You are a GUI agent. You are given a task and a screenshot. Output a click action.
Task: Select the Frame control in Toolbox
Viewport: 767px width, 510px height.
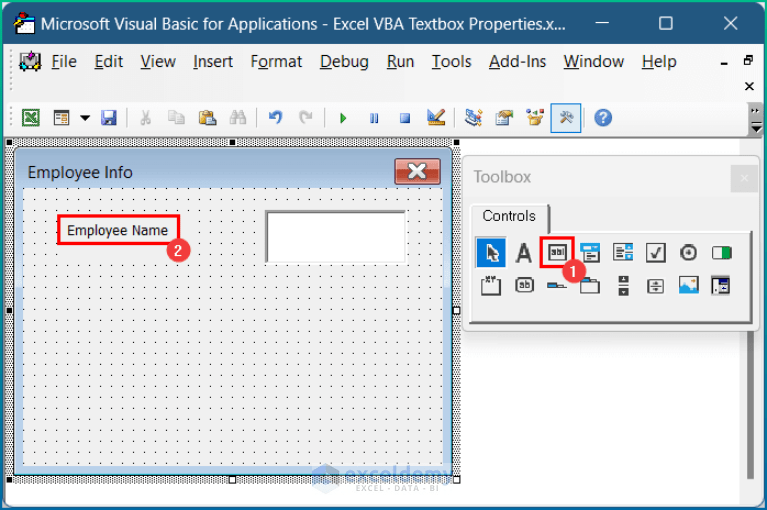(x=491, y=286)
